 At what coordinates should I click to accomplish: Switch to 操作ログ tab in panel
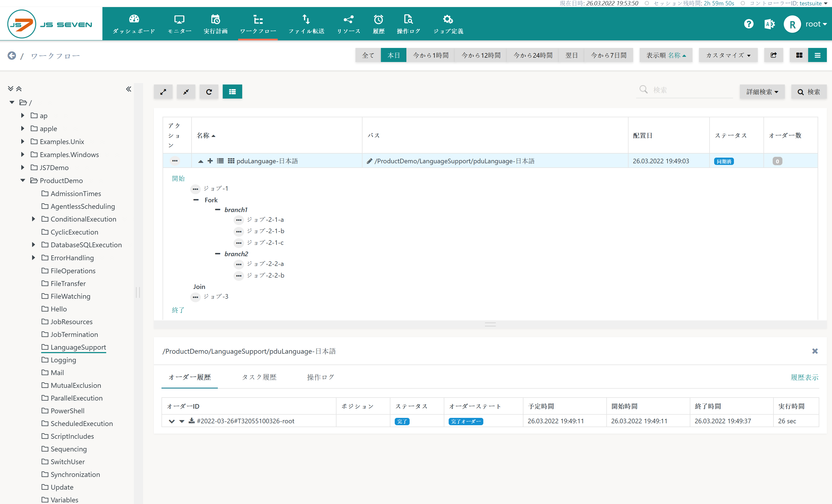[x=321, y=377]
